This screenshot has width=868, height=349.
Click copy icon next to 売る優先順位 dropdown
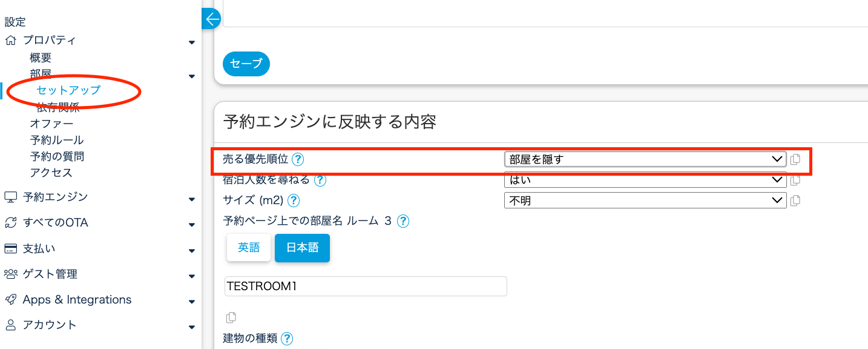795,159
